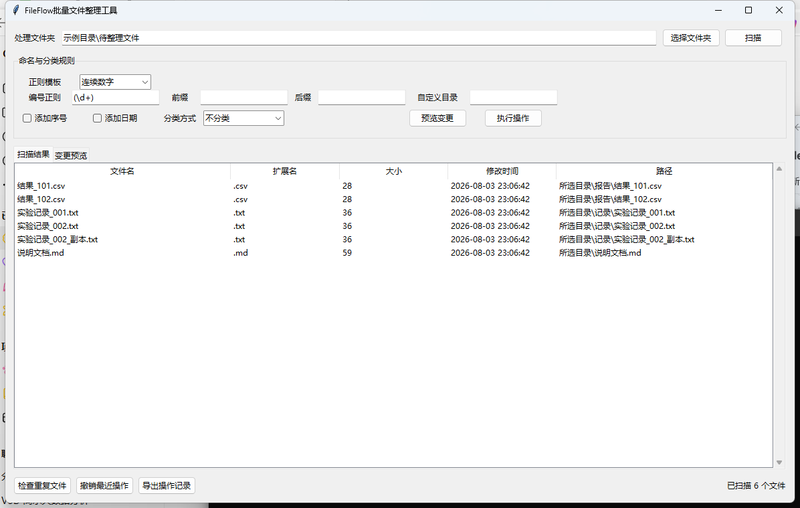Click the 执行操作 button
Image resolution: width=800 pixels, height=508 pixels.
(513, 118)
